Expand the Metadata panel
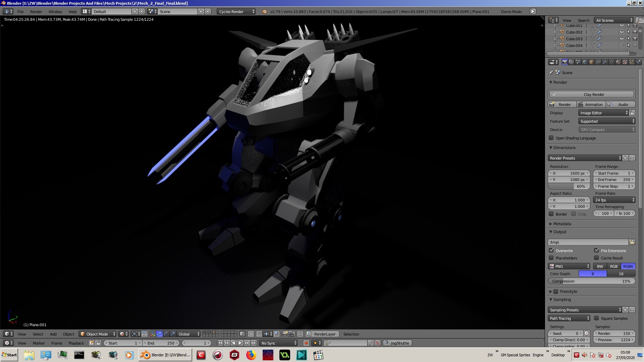The height and width of the screenshot is (362, 644). (x=562, y=224)
